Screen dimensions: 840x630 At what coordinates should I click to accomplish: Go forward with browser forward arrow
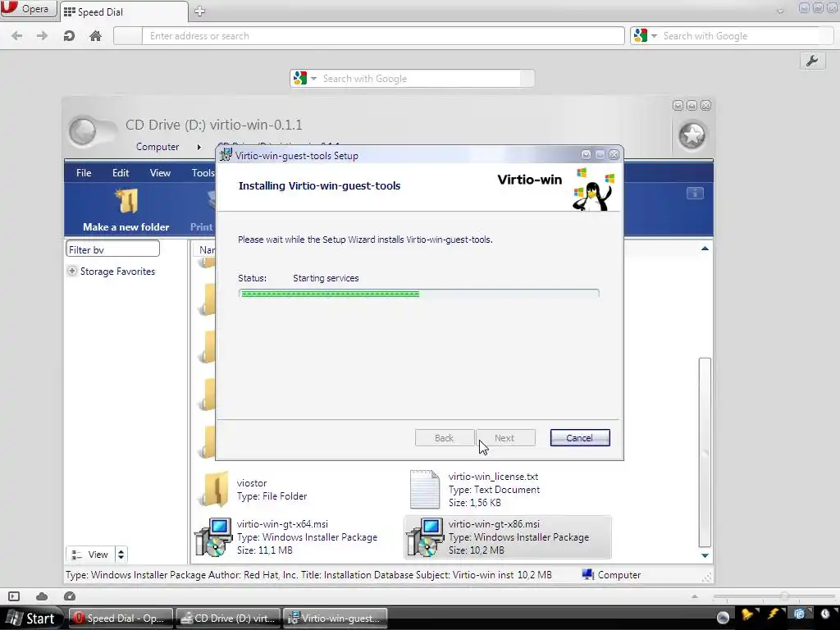[x=42, y=36]
